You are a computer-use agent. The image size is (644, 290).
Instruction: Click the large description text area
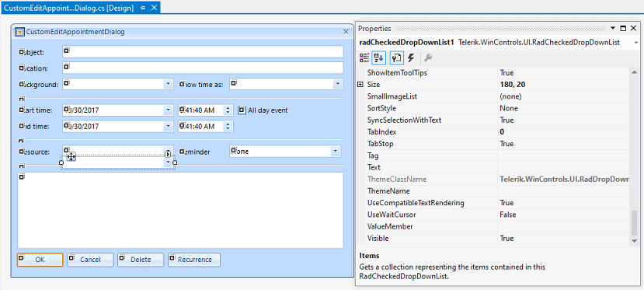(x=180, y=211)
